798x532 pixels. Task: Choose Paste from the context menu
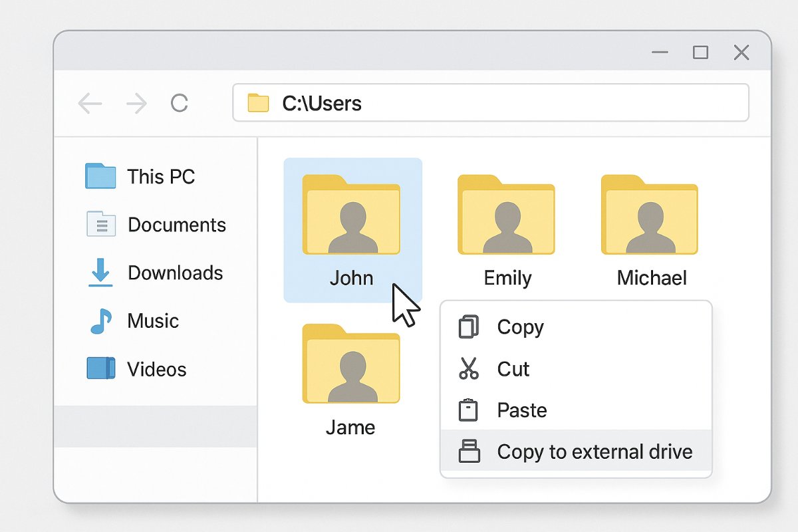(576, 410)
